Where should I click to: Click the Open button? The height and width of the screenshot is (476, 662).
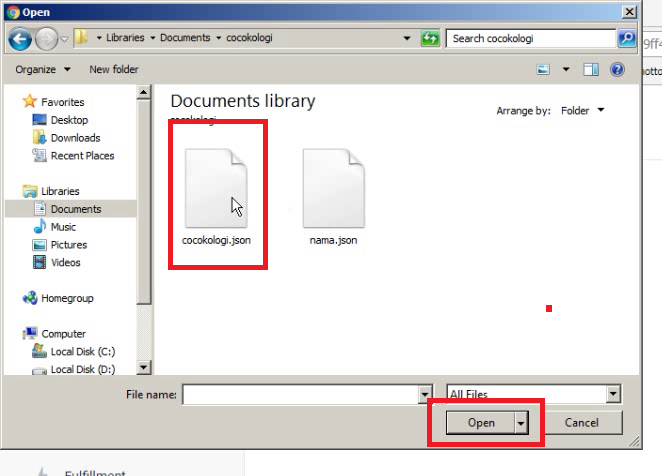pyautogui.click(x=480, y=422)
